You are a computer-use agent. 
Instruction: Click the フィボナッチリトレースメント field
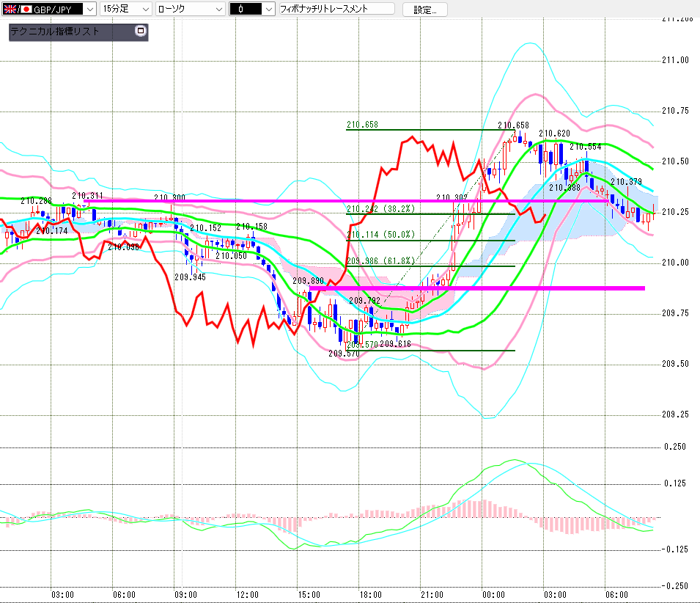(336, 9)
